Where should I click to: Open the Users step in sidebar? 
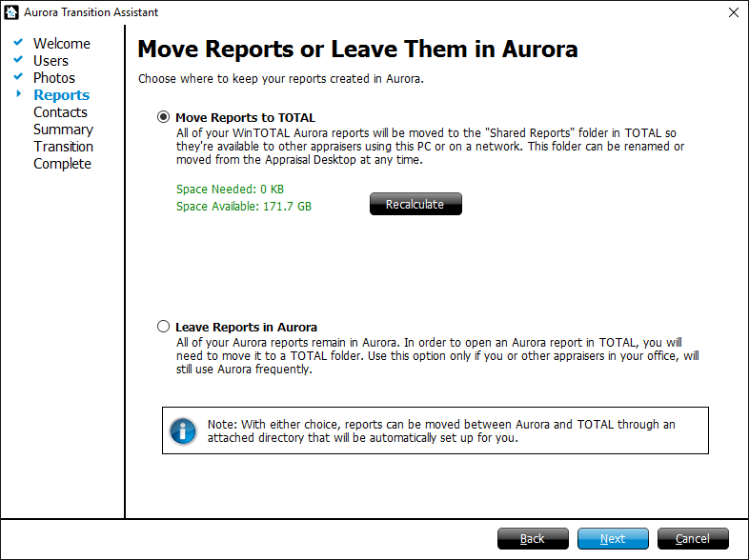51,61
